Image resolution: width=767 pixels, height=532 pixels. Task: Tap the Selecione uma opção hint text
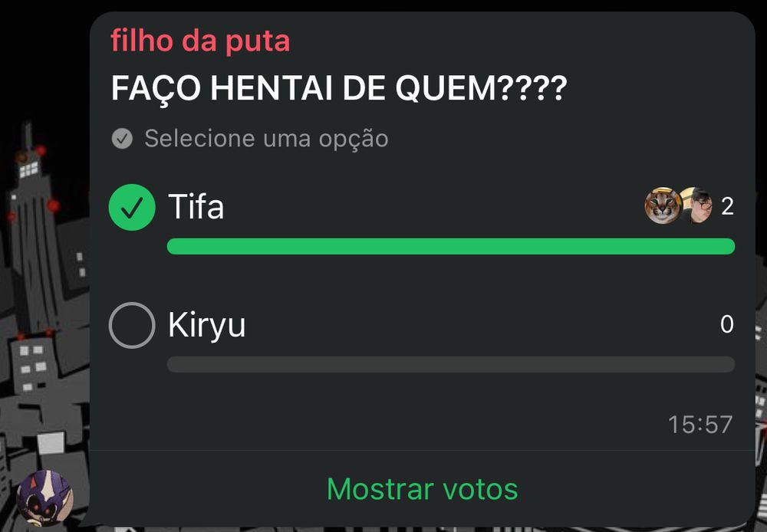pyautogui.click(x=266, y=139)
